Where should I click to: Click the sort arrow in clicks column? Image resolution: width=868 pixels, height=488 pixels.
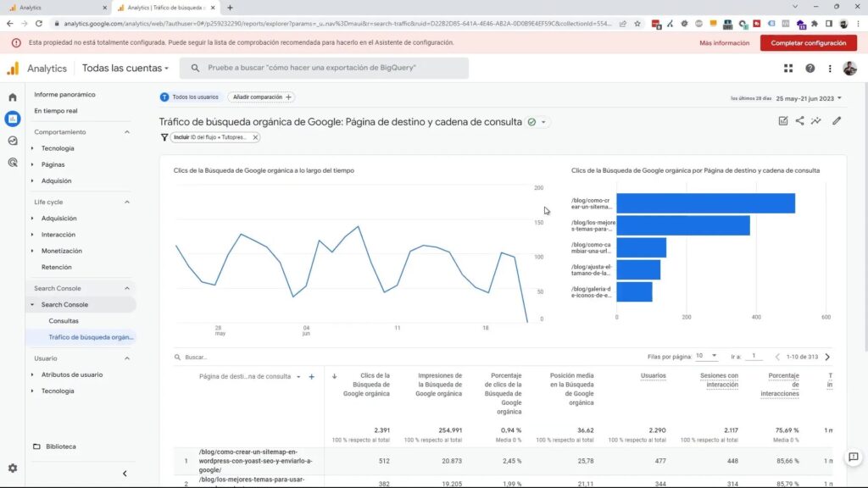334,376
